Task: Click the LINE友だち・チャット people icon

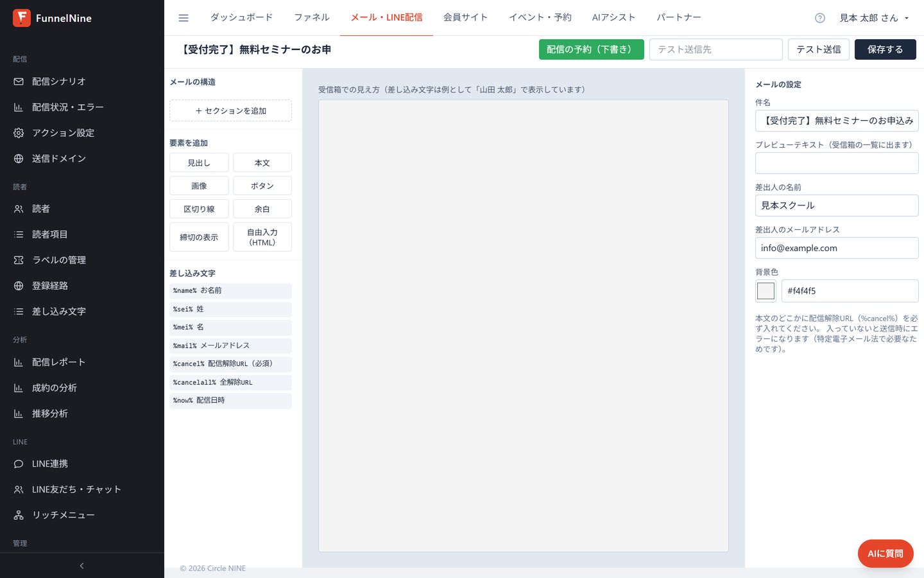Action: point(19,489)
